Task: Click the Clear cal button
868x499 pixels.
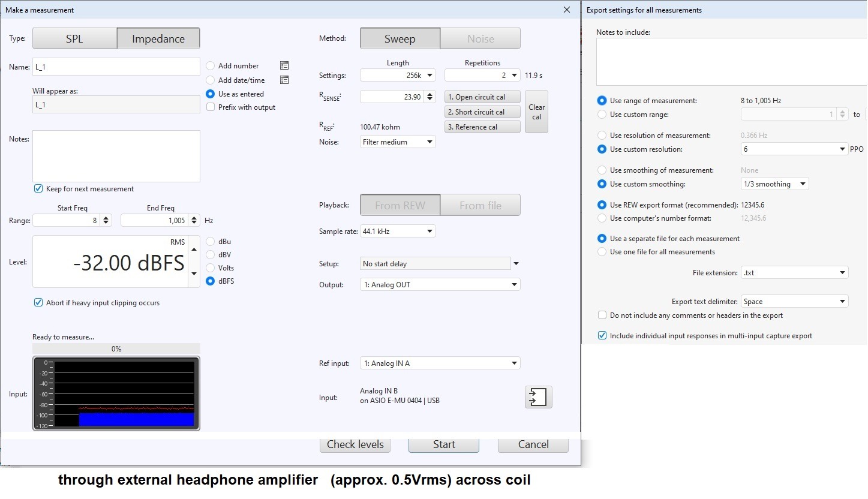Action: 536,112
